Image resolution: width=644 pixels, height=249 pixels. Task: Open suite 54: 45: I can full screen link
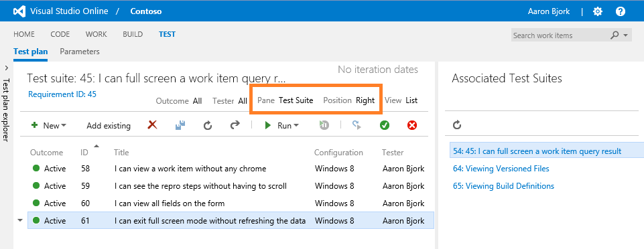537,151
